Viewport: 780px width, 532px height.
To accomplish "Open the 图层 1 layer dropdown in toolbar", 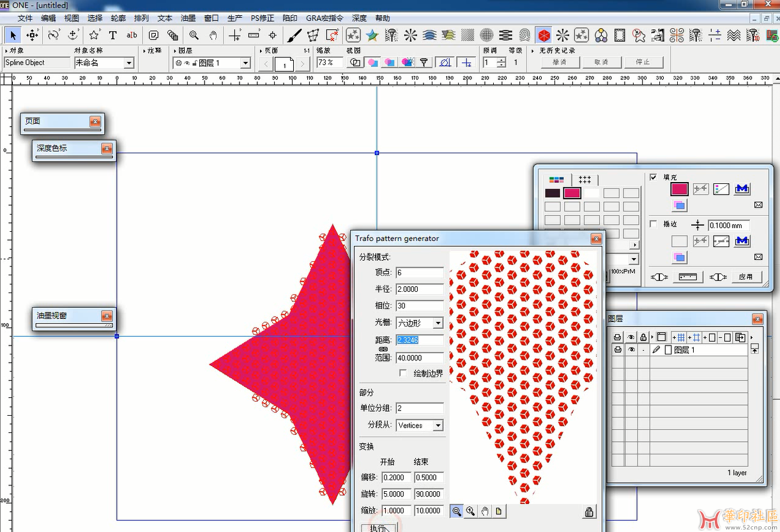I will 245,63.
